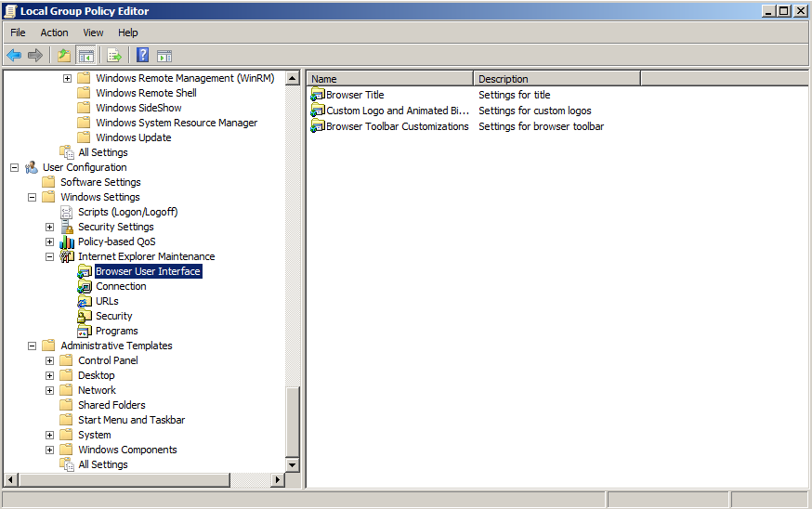Viewport: 812px width, 509px height.
Task: Click the Scripts (Logon/Logoff) icon
Action: coord(67,212)
